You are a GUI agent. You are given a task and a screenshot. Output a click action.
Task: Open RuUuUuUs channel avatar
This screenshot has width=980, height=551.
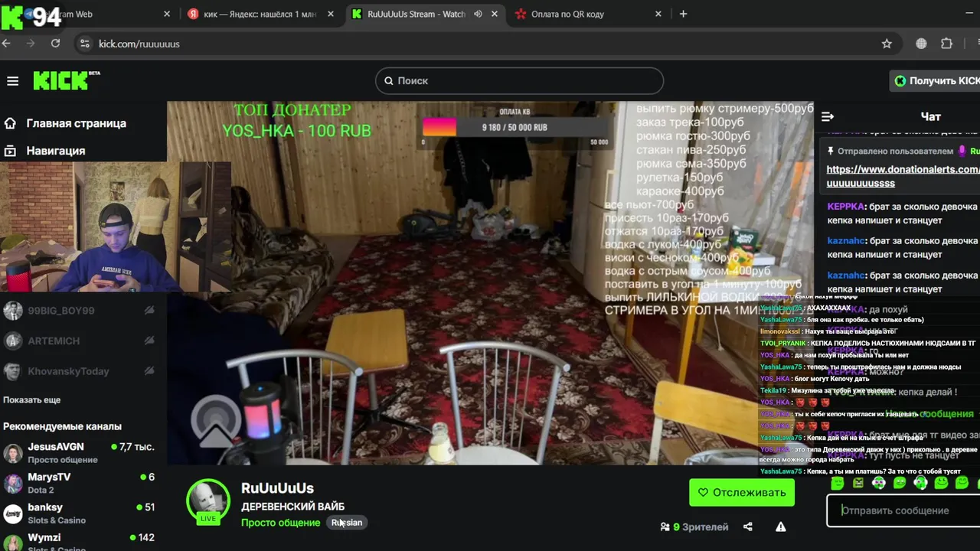[x=207, y=500]
